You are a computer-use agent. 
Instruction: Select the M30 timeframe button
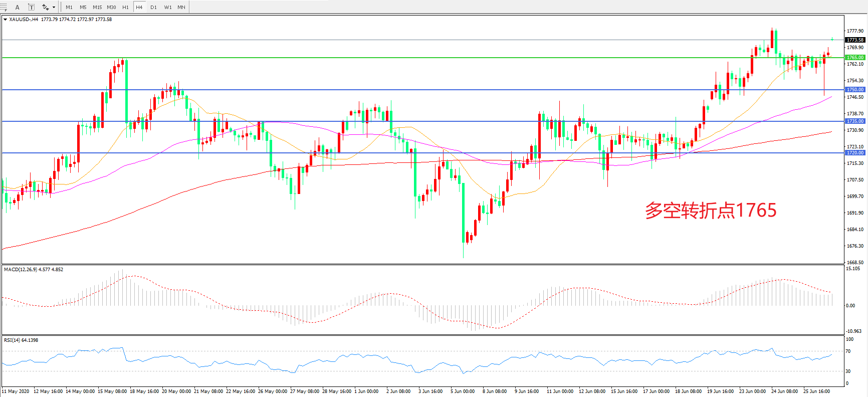111,7
